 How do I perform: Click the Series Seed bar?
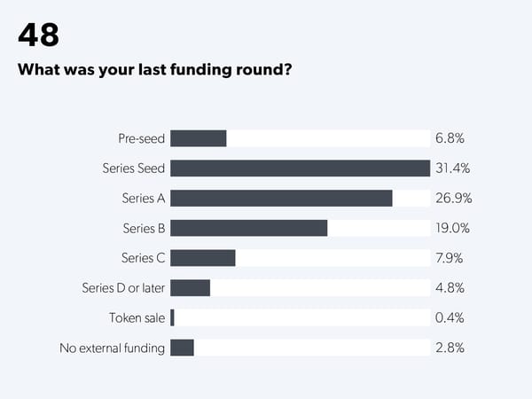[x=300, y=168]
